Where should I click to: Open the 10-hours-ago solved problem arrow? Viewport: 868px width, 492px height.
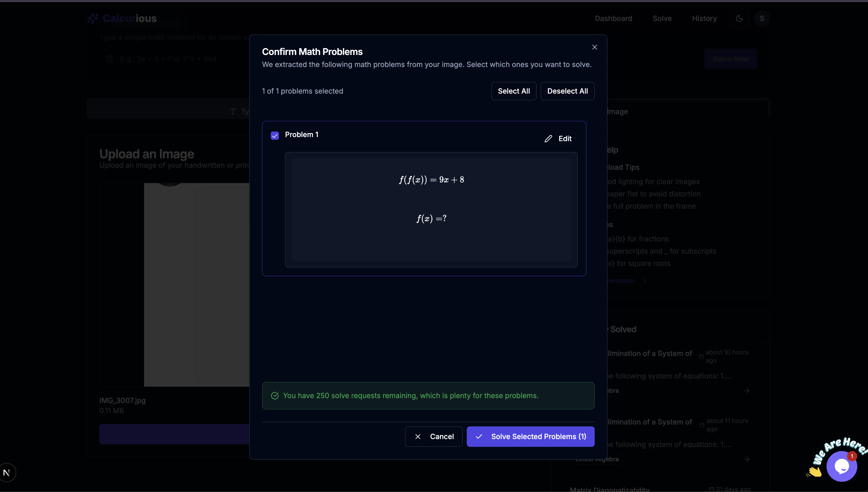(x=747, y=391)
